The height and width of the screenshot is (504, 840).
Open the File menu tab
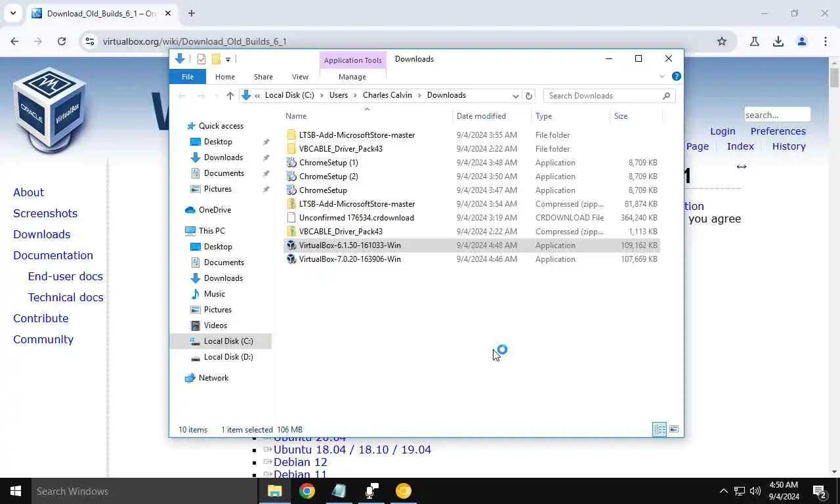point(188,77)
